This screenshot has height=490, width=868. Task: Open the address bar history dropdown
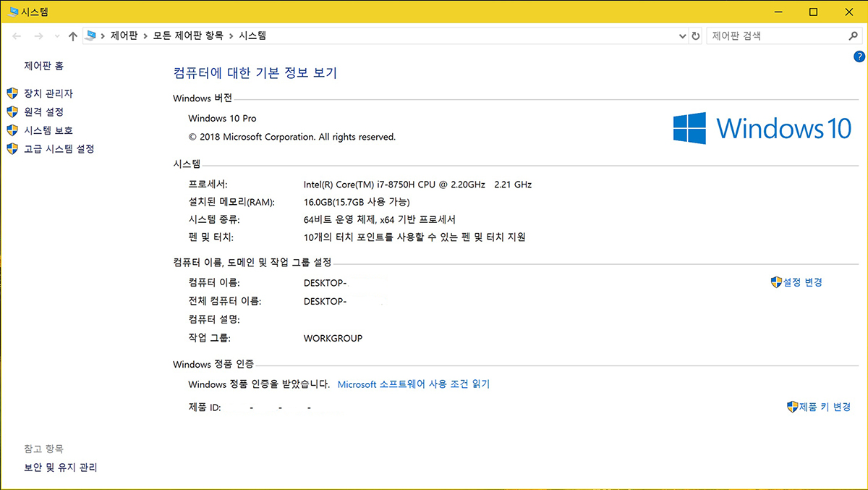pos(682,35)
